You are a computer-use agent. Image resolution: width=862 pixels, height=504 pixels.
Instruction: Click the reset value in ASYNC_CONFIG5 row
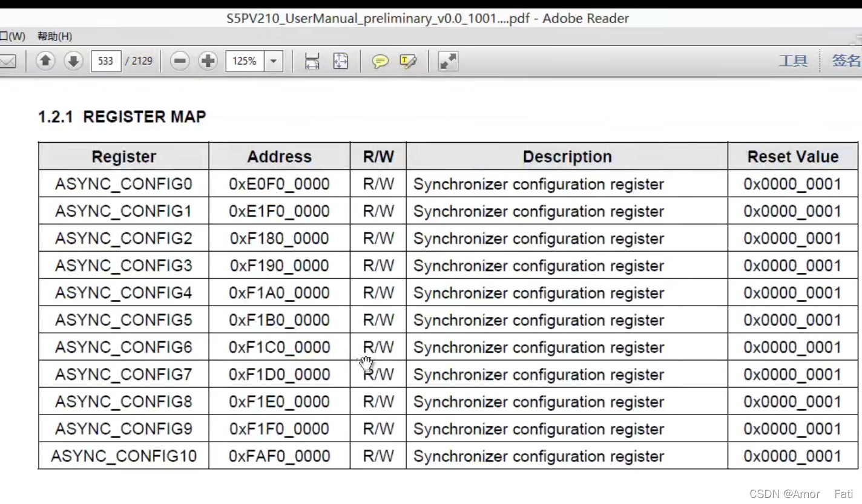click(792, 320)
